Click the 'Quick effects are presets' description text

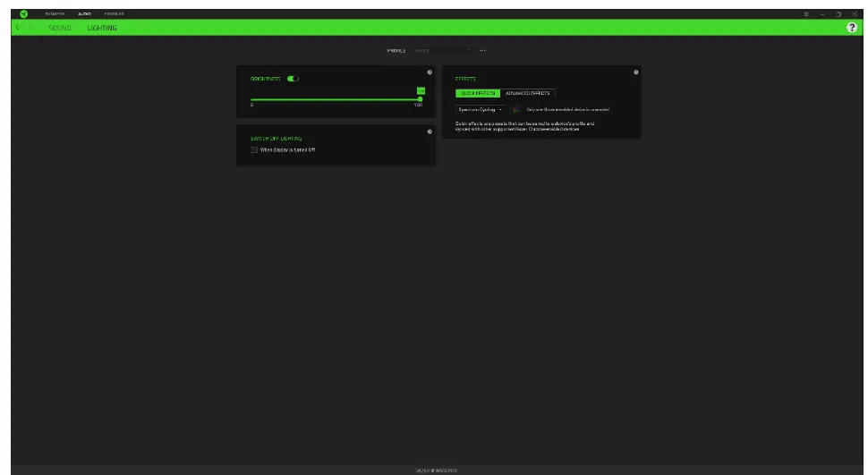click(524, 126)
